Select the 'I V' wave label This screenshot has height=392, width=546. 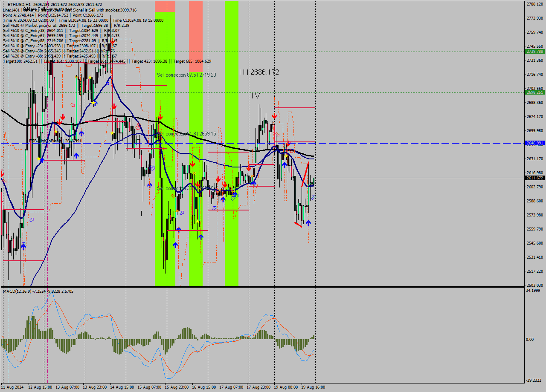click(x=256, y=96)
